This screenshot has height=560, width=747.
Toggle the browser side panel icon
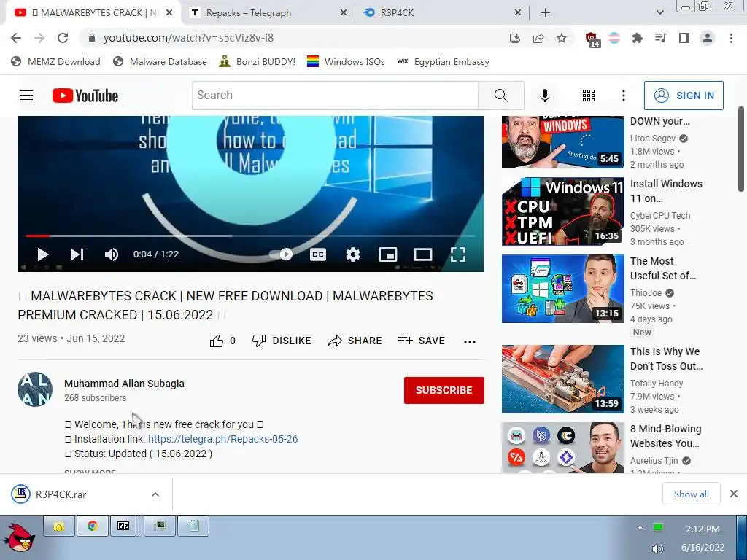(684, 38)
